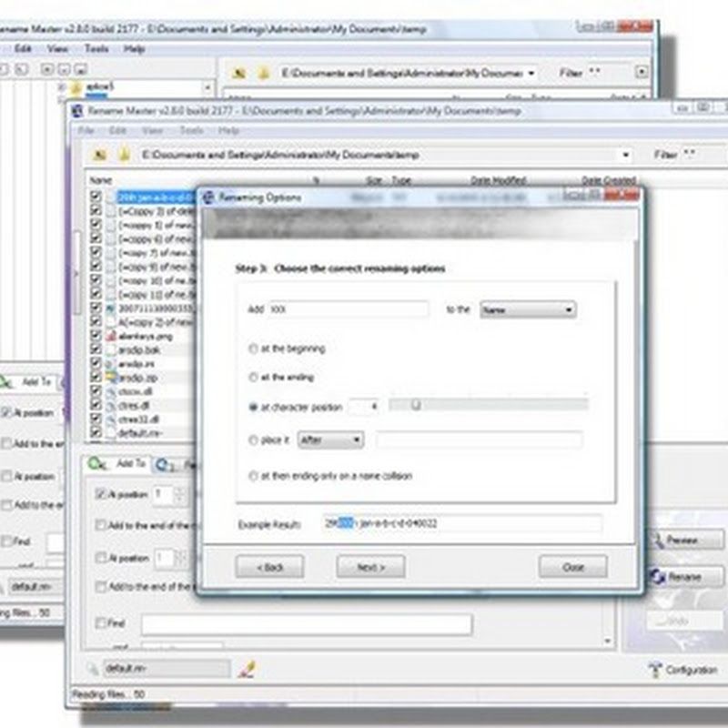
Task: Uncheck the default.rn~ file checkbox in the list
Action: tap(96, 432)
